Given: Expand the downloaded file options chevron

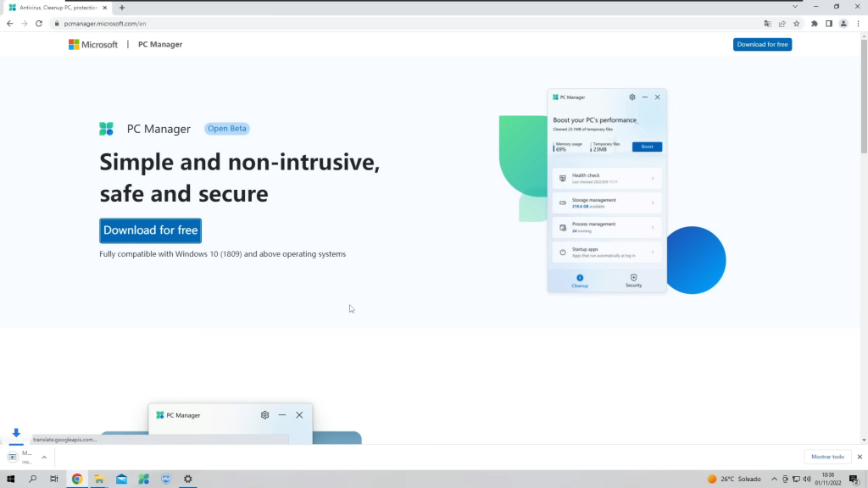Looking at the screenshot, I should [44, 457].
